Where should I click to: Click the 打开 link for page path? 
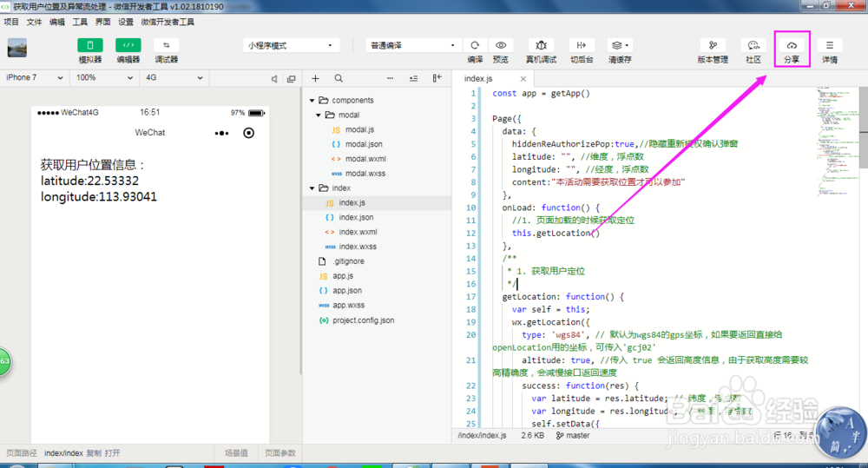point(112,453)
